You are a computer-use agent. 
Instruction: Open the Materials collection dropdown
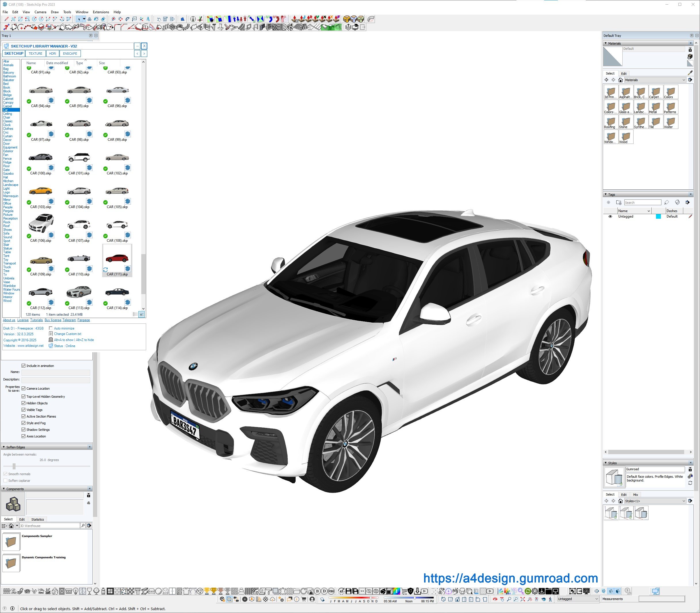pyautogui.click(x=684, y=80)
